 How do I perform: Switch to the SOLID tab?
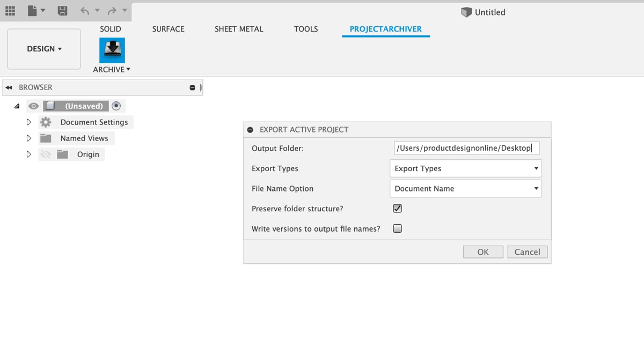coord(111,29)
